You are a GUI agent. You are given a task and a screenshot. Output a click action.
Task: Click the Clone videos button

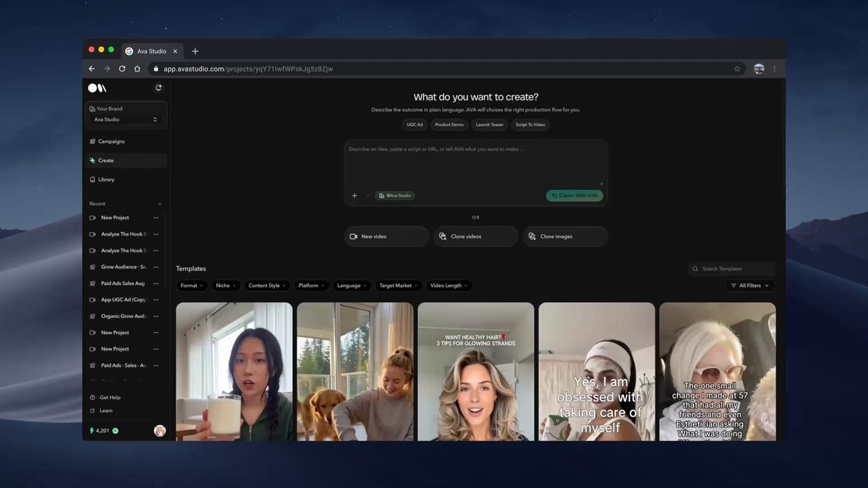point(476,236)
